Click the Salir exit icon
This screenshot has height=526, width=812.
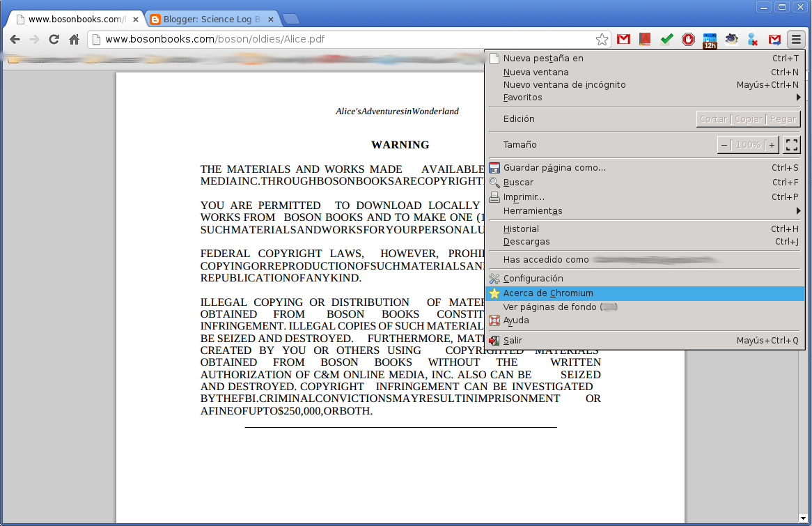pos(494,341)
